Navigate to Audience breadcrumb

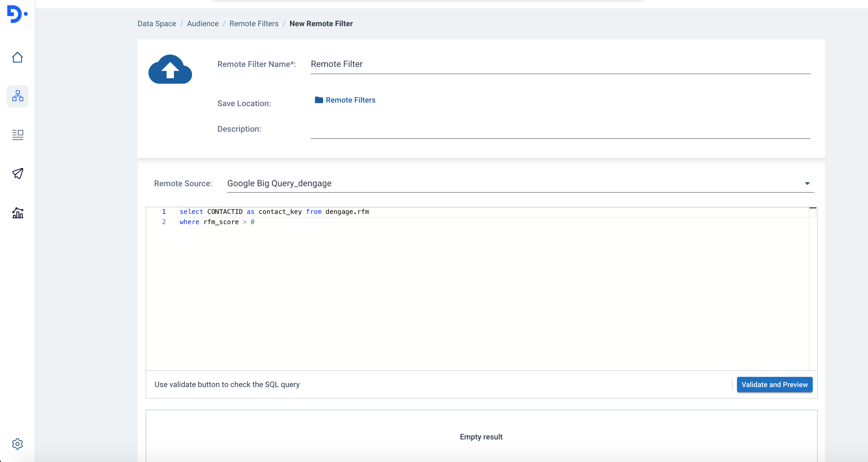point(203,24)
